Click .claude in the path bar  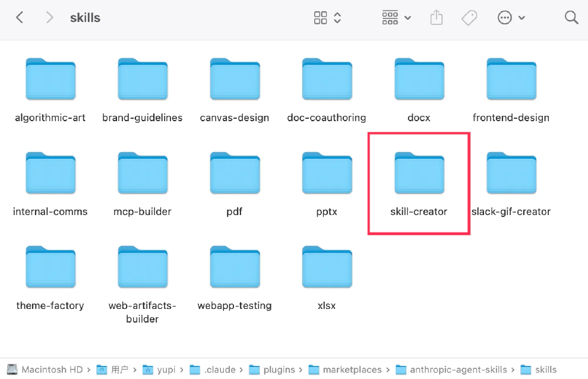click(213, 369)
